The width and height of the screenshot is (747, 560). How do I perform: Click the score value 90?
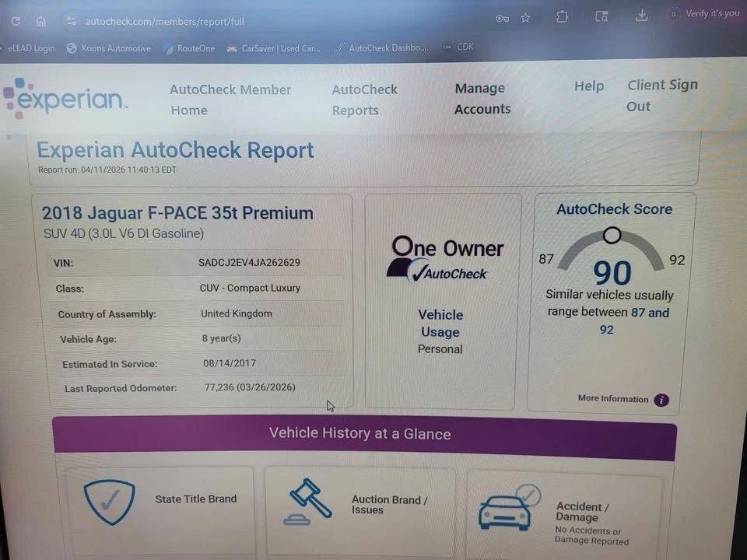[x=612, y=272]
